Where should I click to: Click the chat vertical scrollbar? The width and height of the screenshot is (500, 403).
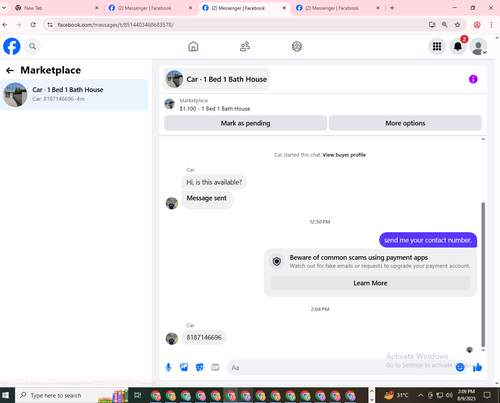pos(483,275)
